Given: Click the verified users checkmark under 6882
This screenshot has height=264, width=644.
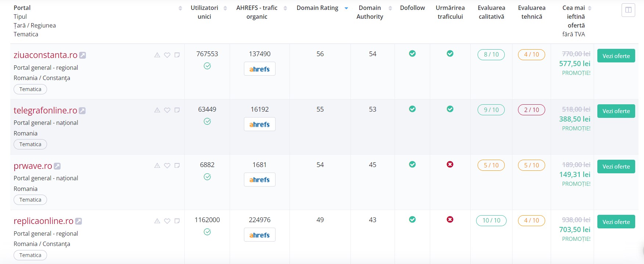Looking at the screenshot, I should (207, 177).
